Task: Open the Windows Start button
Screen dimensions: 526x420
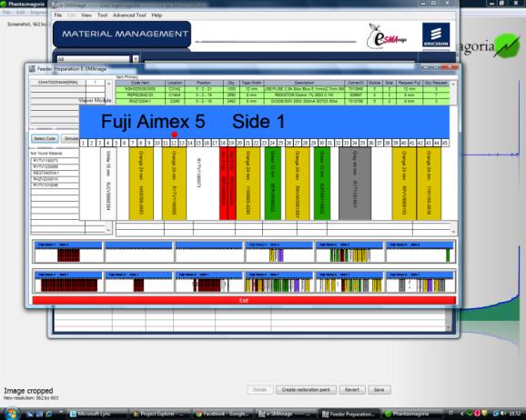Action: point(12,414)
